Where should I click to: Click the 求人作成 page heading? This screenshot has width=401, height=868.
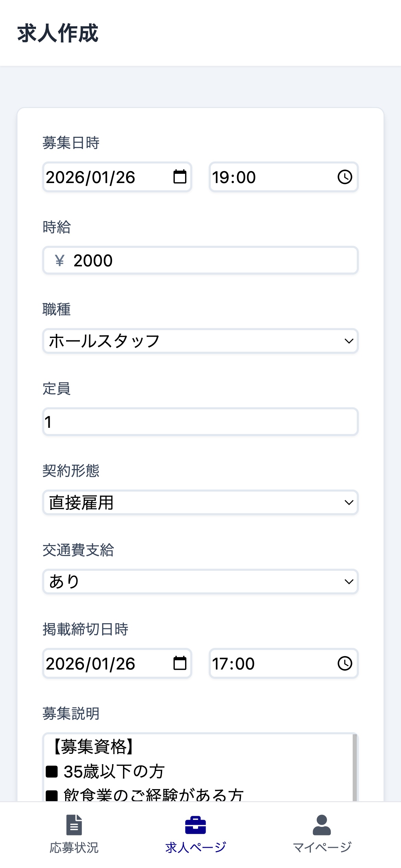click(59, 33)
